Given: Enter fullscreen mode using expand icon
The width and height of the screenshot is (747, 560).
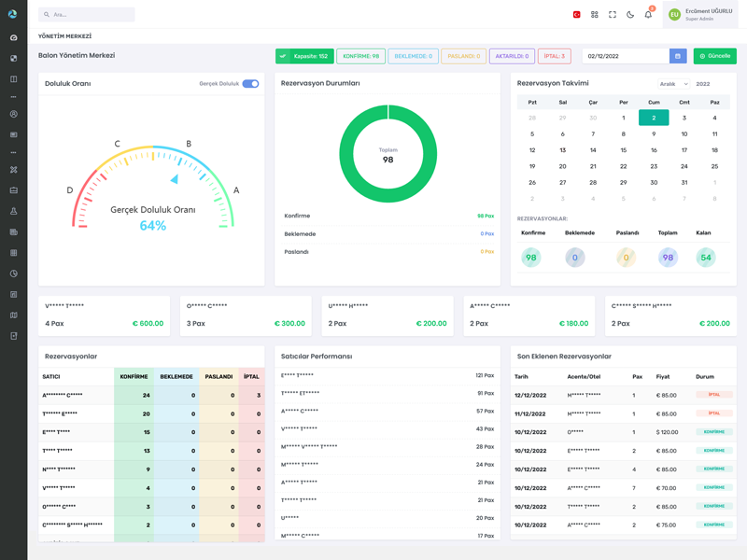Looking at the screenshot, I should click(x=613, y=15).
